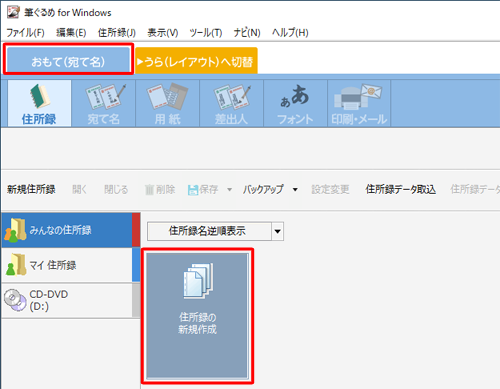This screenshot has width=500, height=389.
Task: Open the ナビ(N) menu
Action: tap(247, 33)
